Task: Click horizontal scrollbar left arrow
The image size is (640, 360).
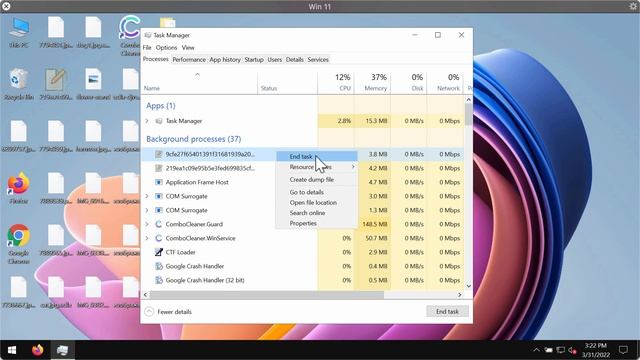Action: coord(145,295)
